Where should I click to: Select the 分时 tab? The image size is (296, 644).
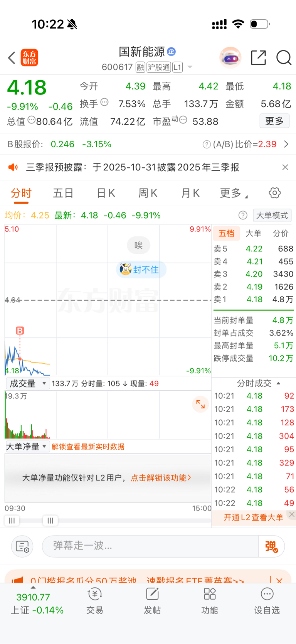(21, 193)
